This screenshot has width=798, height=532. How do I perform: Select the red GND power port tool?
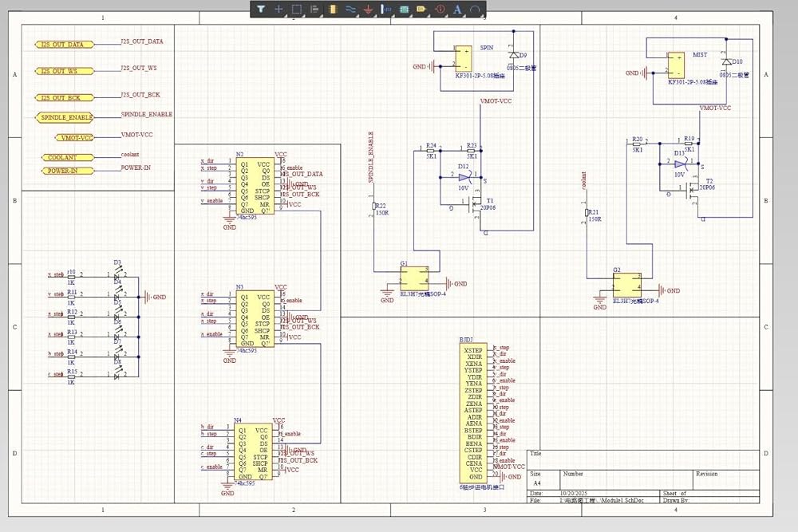[x=367, y=10]
